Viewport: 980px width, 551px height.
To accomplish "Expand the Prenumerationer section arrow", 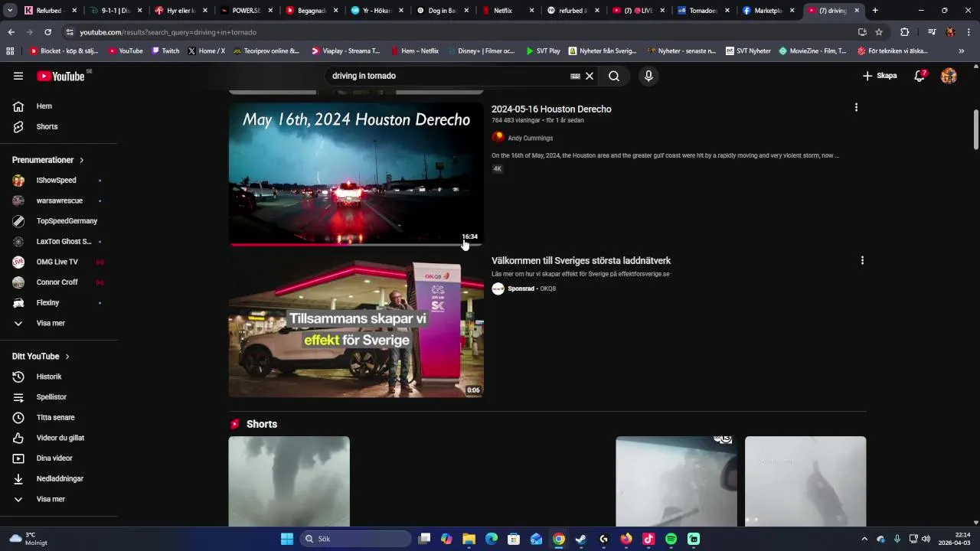I will click(x=81, y=160).
